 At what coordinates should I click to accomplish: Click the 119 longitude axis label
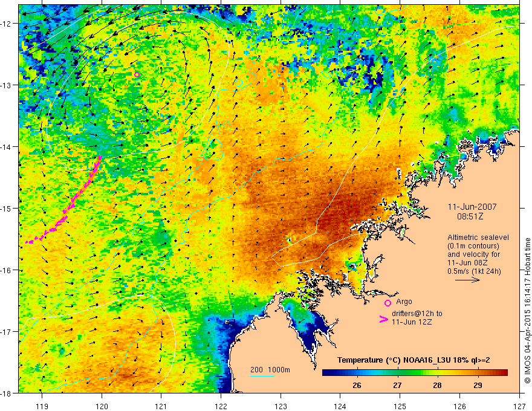(42, 406)
